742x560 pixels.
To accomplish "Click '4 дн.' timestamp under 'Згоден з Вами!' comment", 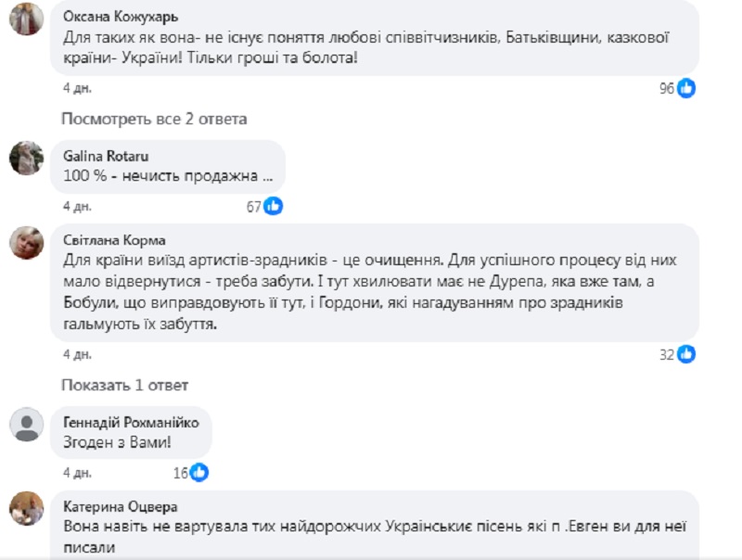I will pos(73,472).
